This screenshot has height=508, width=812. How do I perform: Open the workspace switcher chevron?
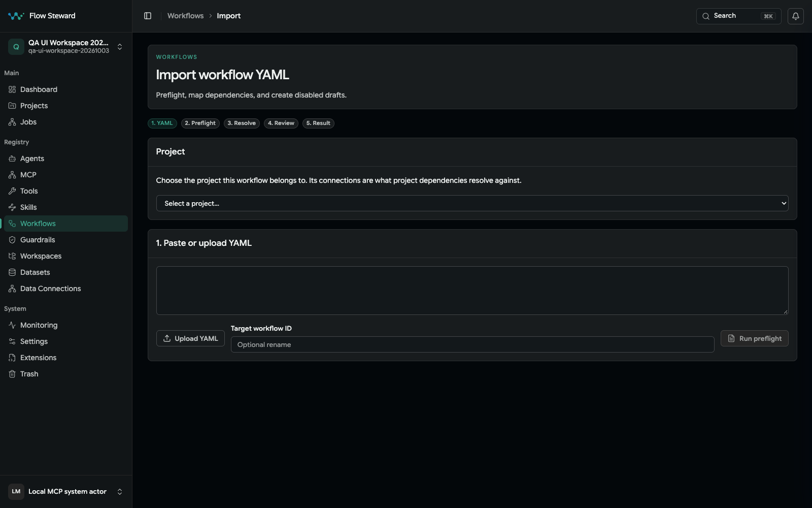pos(120,47)
